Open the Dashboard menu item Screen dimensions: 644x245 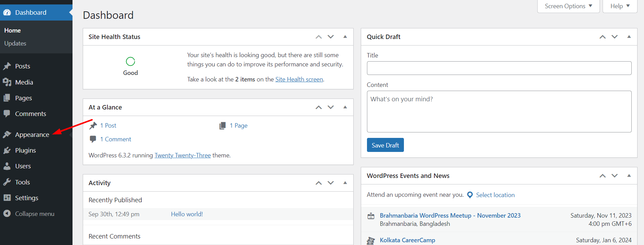[x=36, y=12]
